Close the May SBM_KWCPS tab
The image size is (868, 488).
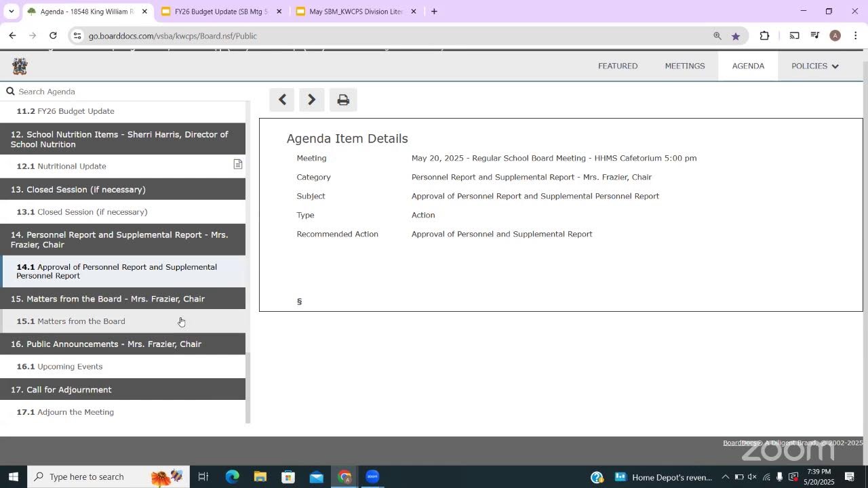click(414, 12)
